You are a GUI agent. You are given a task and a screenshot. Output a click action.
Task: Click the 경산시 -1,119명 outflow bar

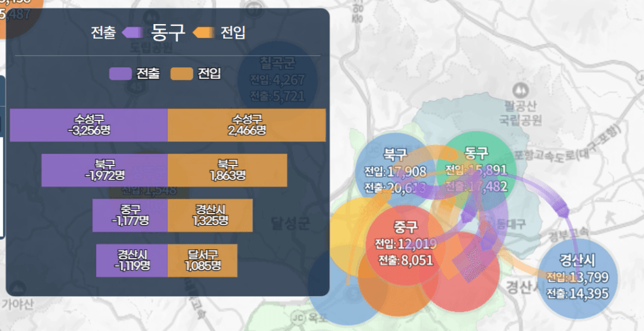click(x=132, y=261)
